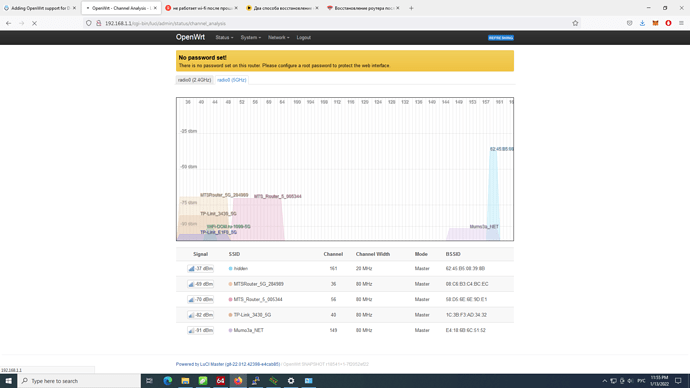Open File Explorer from the taskbar

point(185,381)
